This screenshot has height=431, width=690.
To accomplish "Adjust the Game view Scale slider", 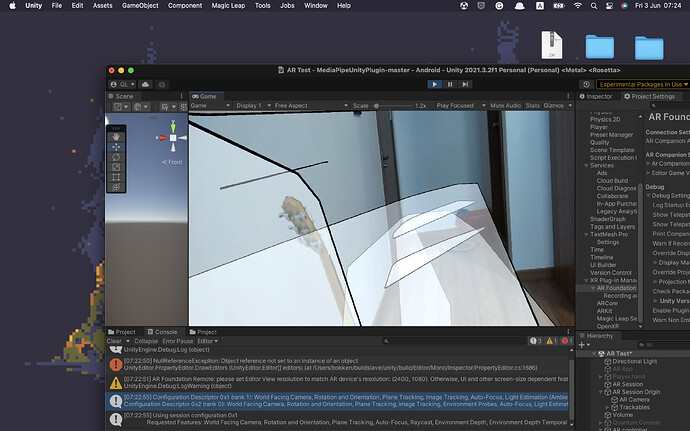I will (x=393, y=106).
